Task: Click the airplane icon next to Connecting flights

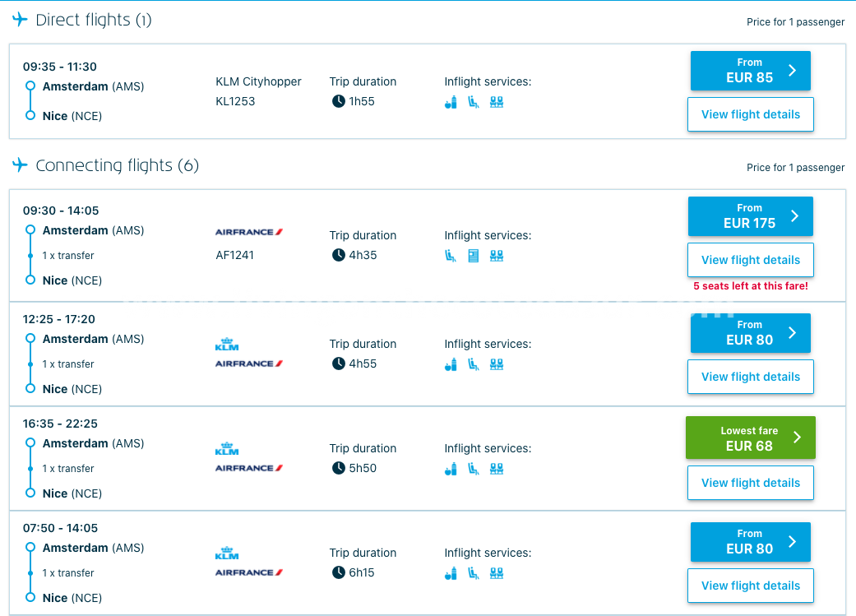Action: 21,165
